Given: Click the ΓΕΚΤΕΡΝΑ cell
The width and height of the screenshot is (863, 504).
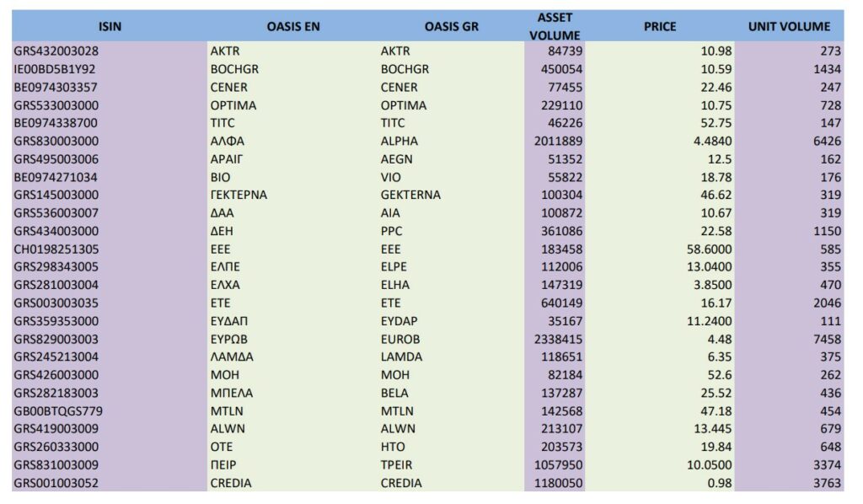Looking at the screenshot, I should [239, 196].
